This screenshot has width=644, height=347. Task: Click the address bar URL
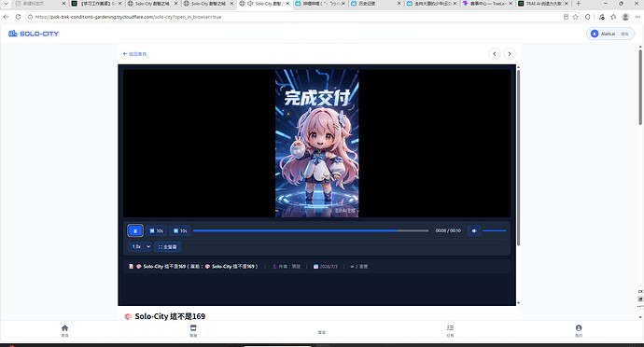point(128,17)
